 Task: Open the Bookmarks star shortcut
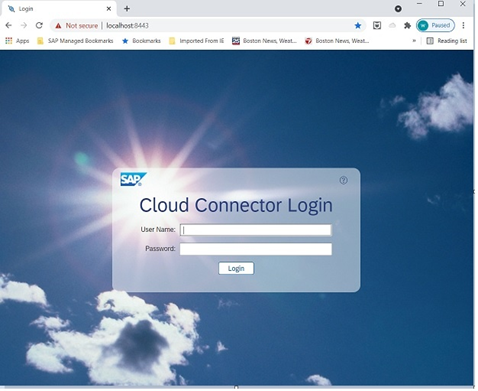coord(141,41)
